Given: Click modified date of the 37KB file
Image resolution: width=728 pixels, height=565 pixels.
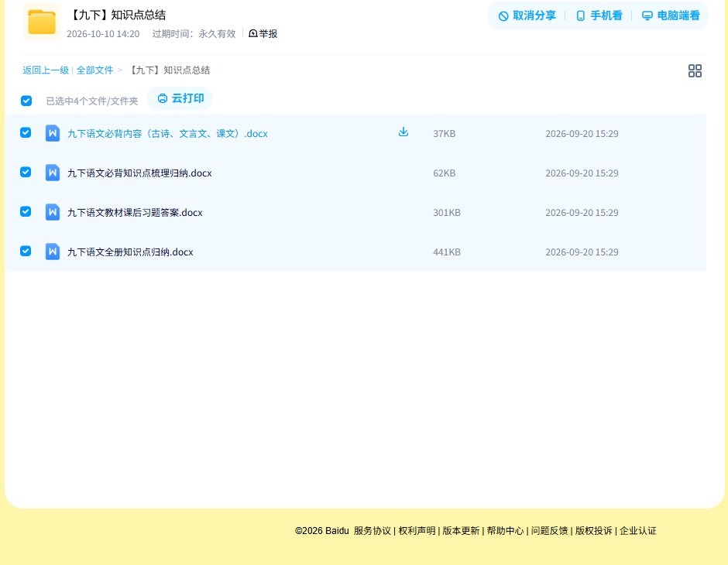Looking at the screenshot, I should pos(582,134).
